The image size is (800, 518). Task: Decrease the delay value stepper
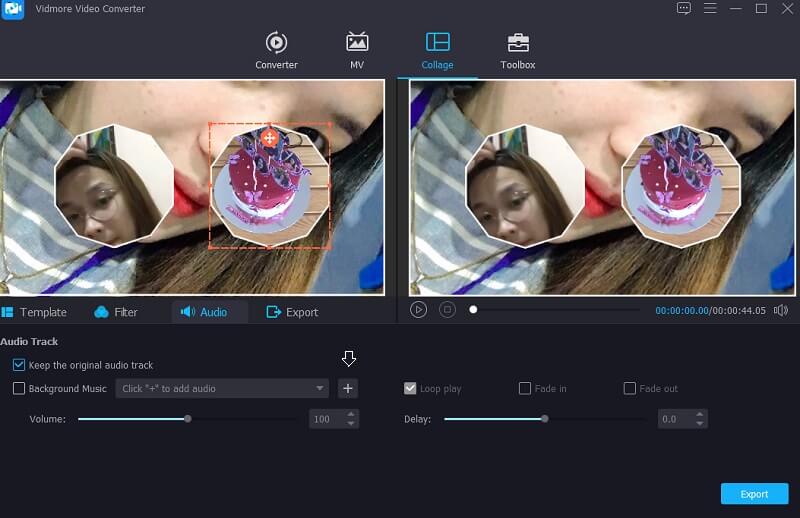[x=700, y=424]
